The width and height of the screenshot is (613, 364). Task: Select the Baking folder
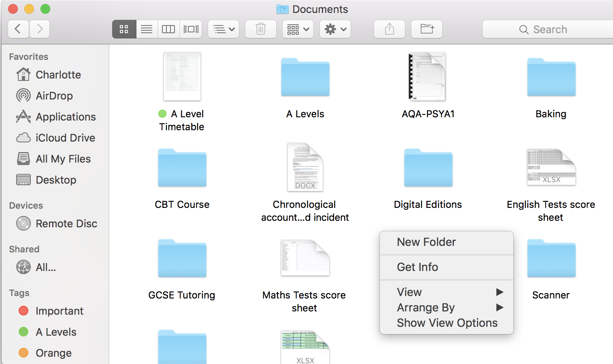(x=551, y=77)
